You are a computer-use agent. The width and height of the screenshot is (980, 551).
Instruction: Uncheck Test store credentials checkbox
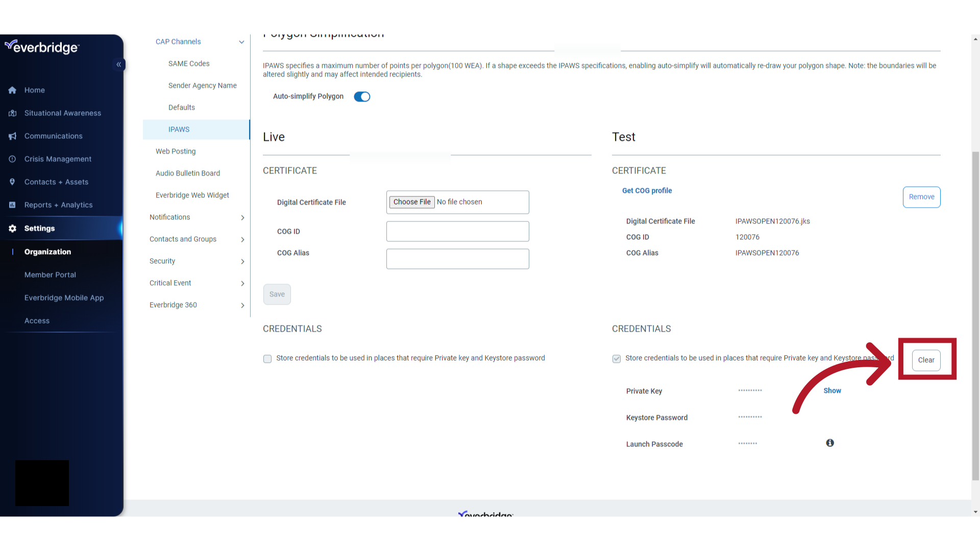coord(617,359)
